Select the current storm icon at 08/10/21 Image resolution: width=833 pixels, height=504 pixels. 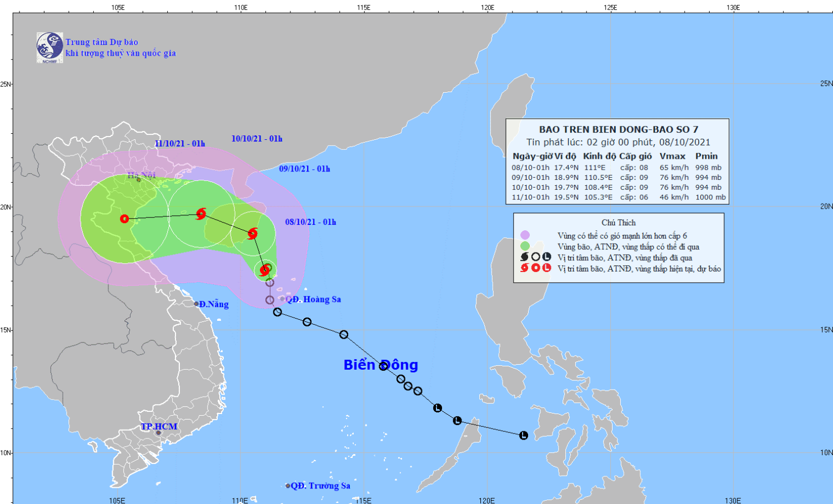coord(265,270)
